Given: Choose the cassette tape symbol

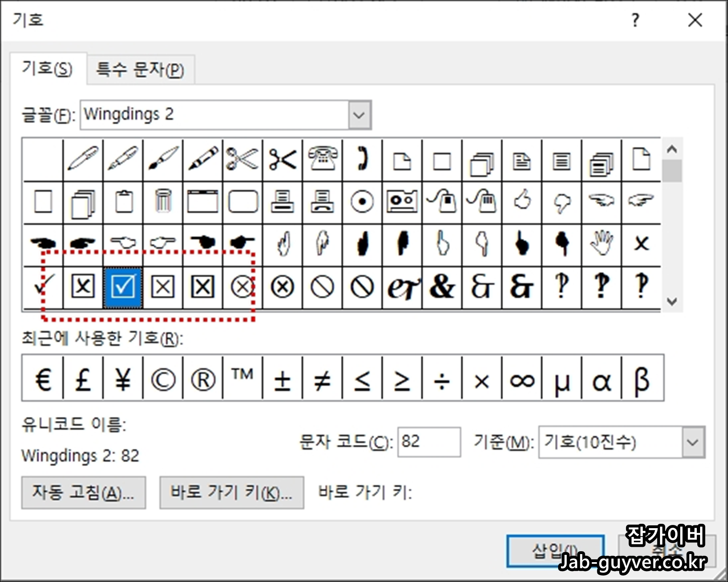Looking at the screenshot, I should [x=402, y=202].
